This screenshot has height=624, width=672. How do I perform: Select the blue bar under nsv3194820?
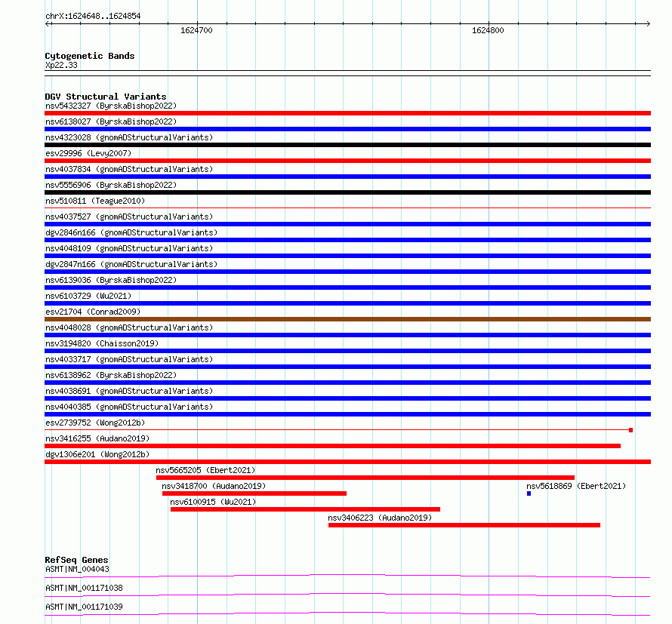click(x=347, y=351)
